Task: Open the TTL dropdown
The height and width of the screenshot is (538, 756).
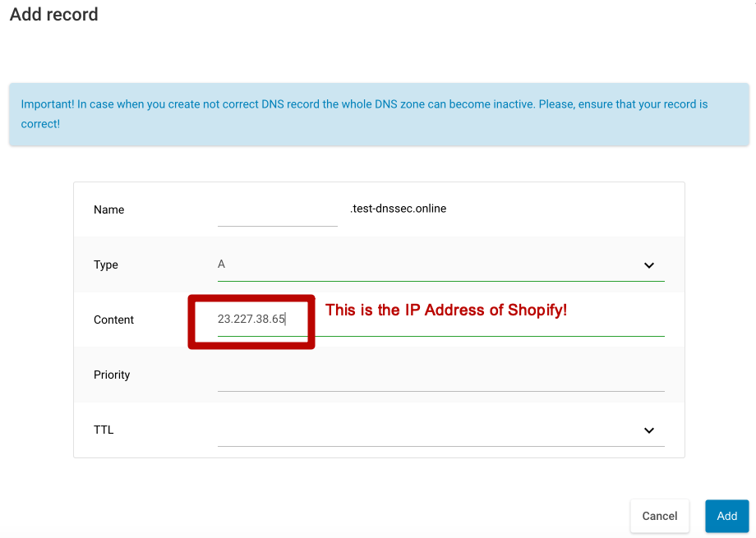Action: pos(440,430)
